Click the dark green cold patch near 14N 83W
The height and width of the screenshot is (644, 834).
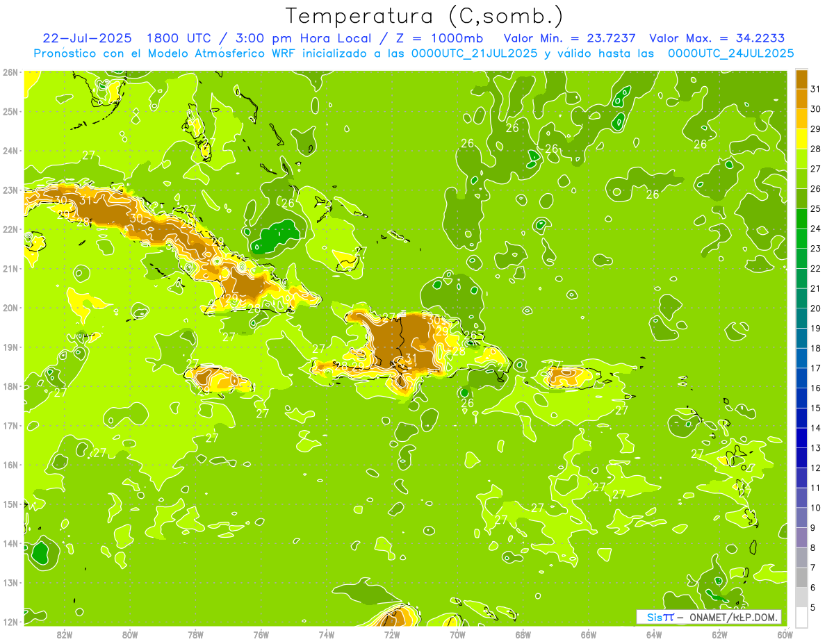[40, 553]
